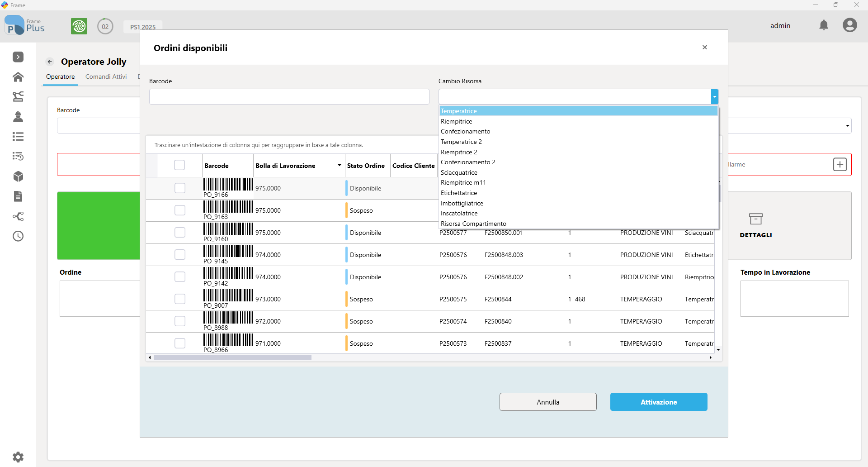Viewport: 868px width, 467px height.
Task: Open the list icon in sidebar
Action: tap(18, 136)
